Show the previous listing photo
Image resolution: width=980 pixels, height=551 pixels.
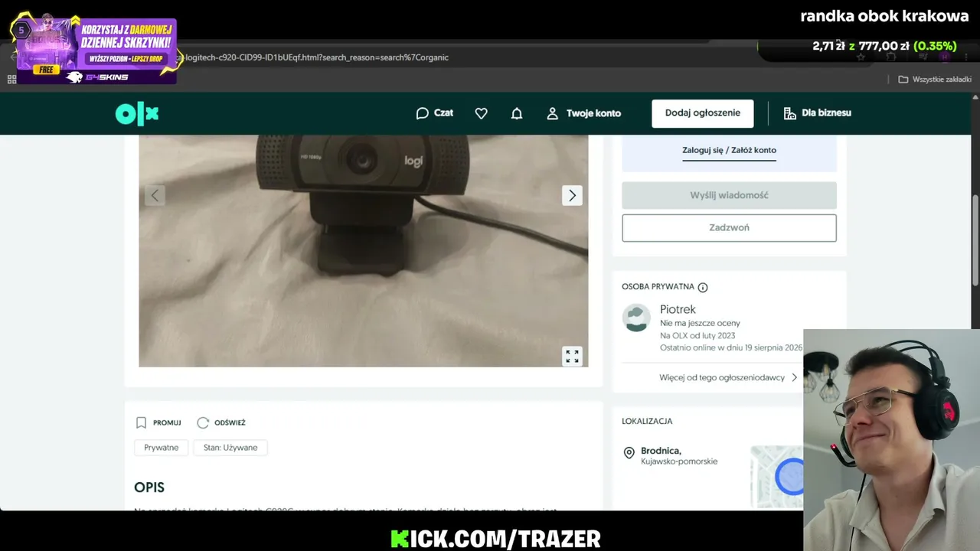(x=155, y=195)
